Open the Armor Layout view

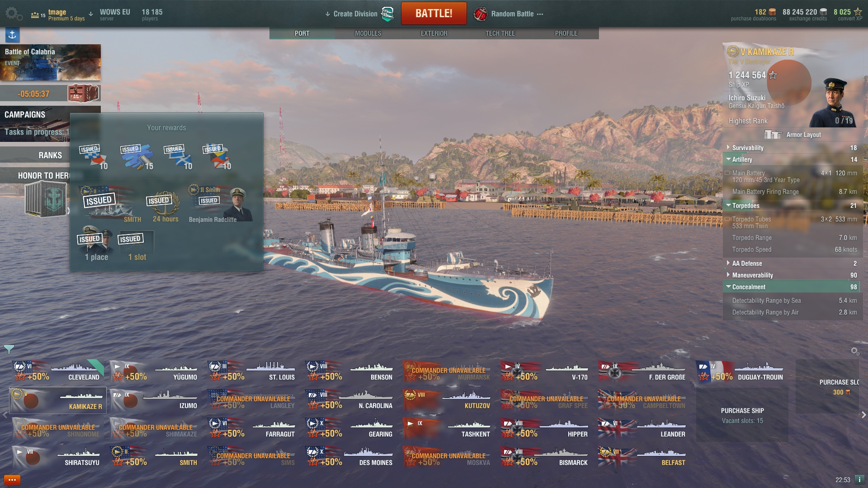(x=793, y=135)
